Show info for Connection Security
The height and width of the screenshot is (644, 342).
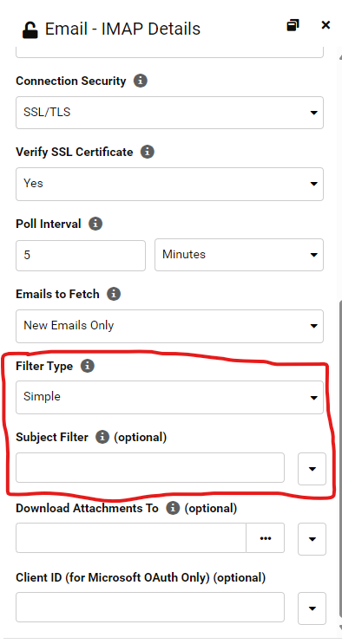tap(141, 81)
